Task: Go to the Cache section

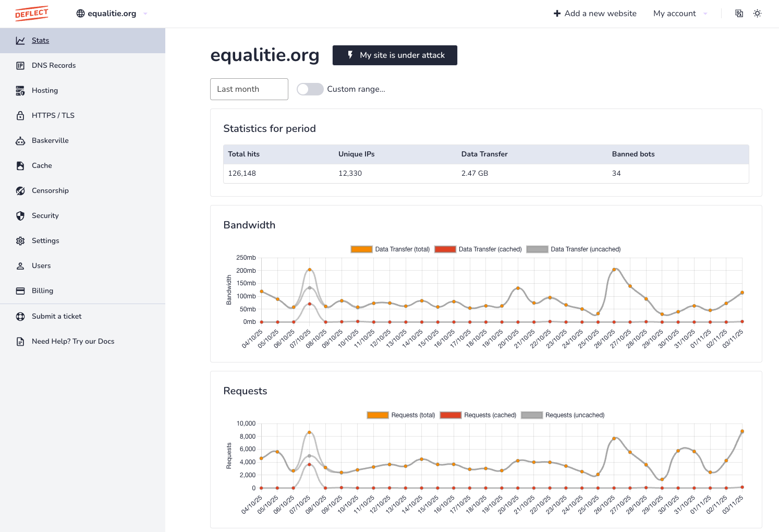Action: pyautogui.click(x=42, y=166)
